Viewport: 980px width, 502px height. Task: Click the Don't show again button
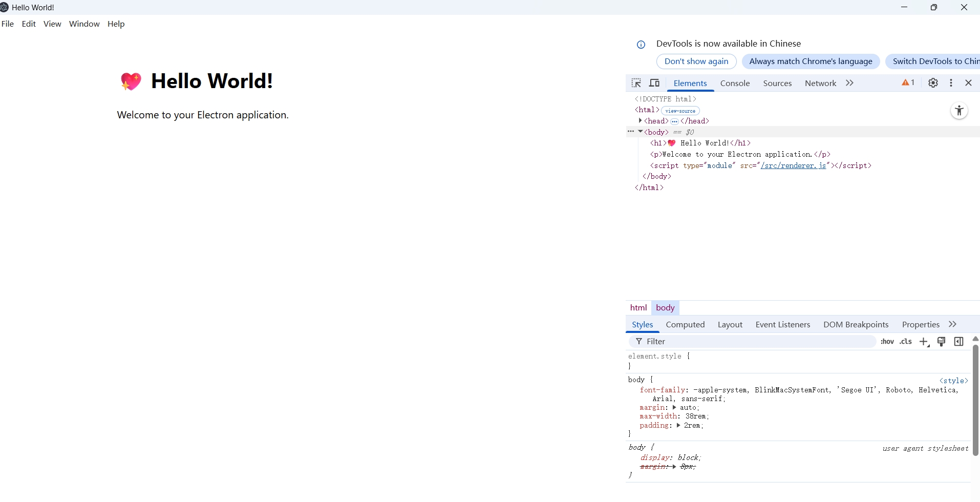[696, 61]
